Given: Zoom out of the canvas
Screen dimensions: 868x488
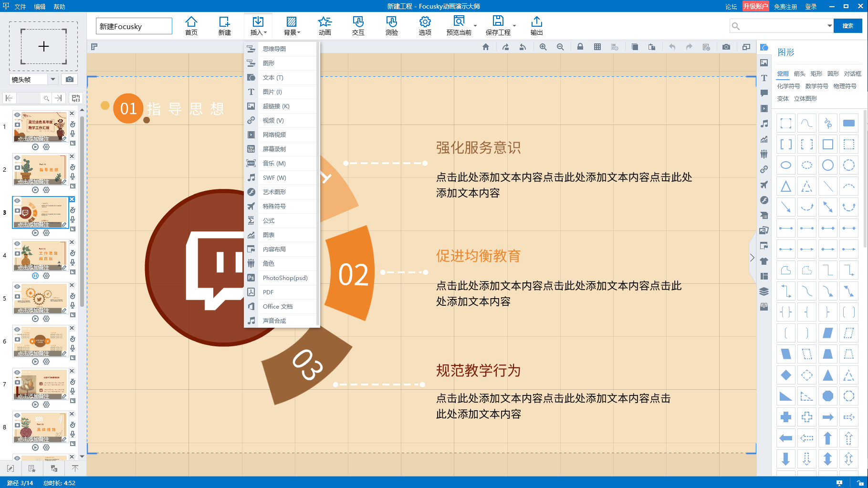Looking at the screenshot, I should [x=560, y=47].
